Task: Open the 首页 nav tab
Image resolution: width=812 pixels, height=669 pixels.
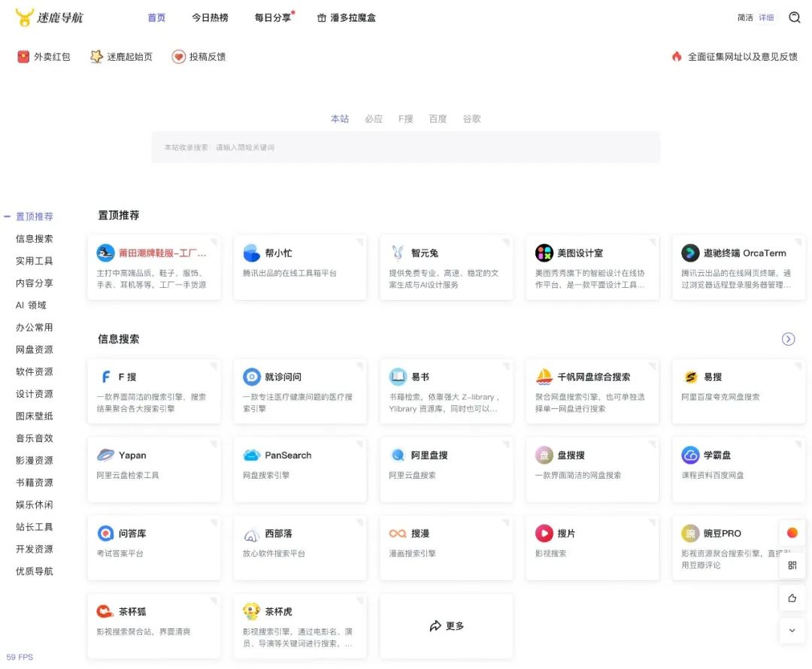Action: click(x=156, y=17)
